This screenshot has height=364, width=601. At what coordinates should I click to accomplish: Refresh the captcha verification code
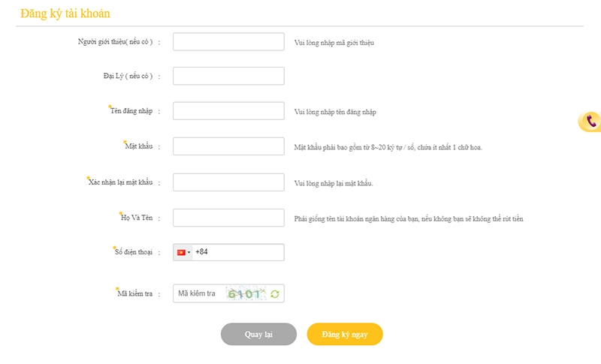tap(275, 293)
